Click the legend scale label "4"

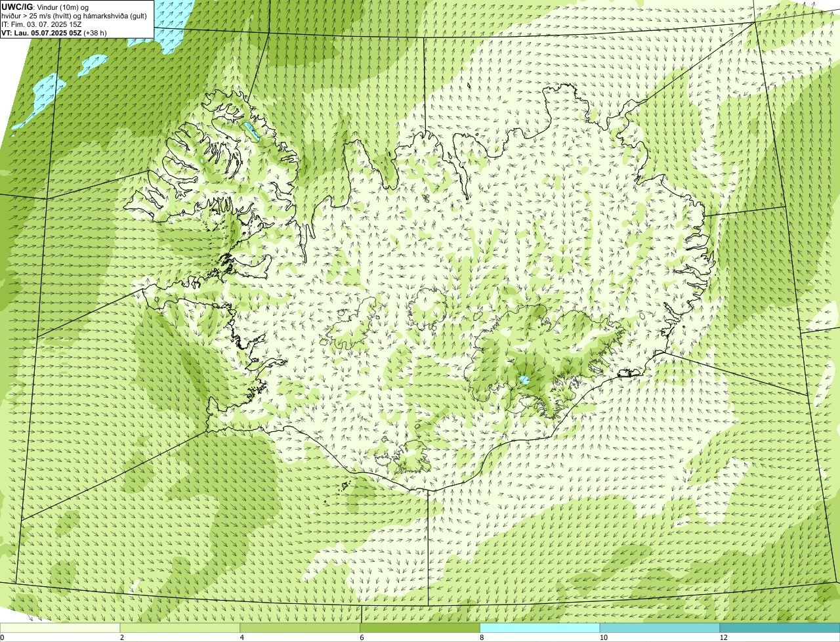pyautogui.click(x=242, y=638)
